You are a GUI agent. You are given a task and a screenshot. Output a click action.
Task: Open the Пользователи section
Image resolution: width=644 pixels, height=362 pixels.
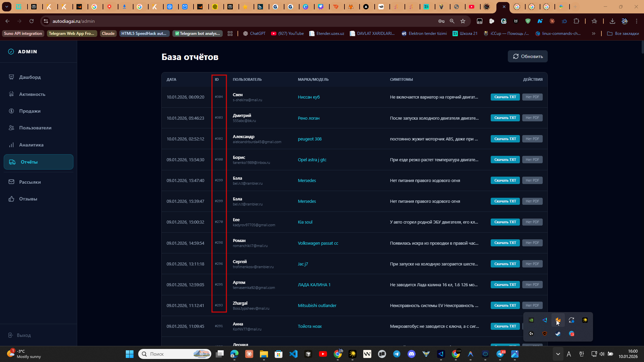[x=35, y=128]
